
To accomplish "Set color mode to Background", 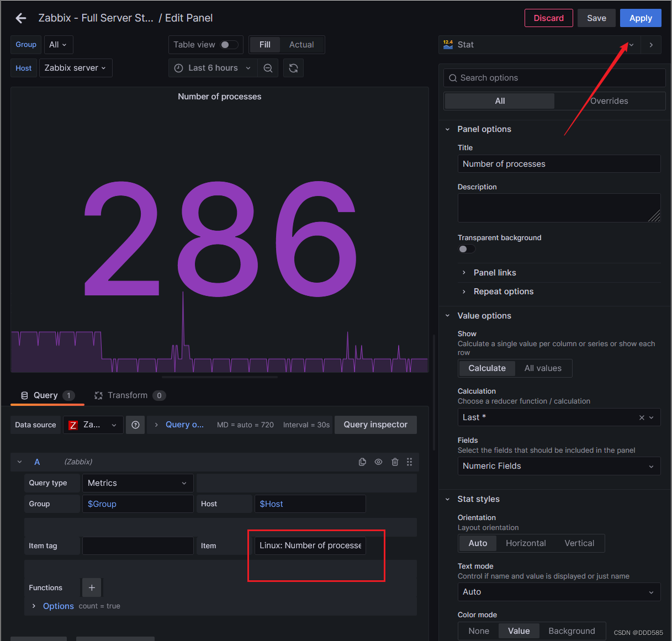I will coord(572,631).
